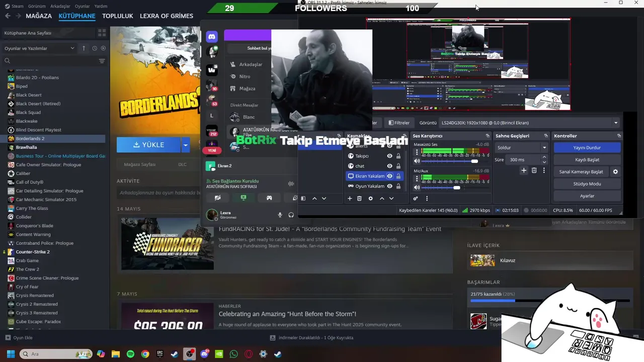Open Masaüstü Ses three-dot options menu

(x=417, y=152)
